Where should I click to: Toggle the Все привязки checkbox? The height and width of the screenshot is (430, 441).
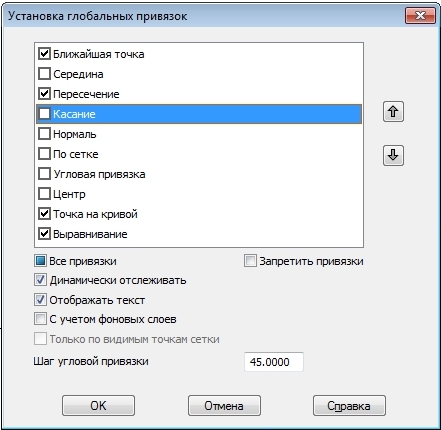[x=40, y=261]
